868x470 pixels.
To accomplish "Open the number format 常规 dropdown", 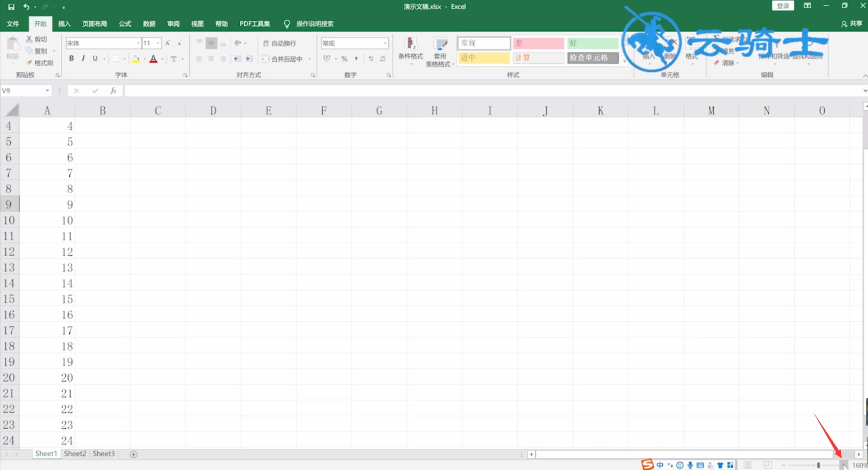I will click(385, 43).
